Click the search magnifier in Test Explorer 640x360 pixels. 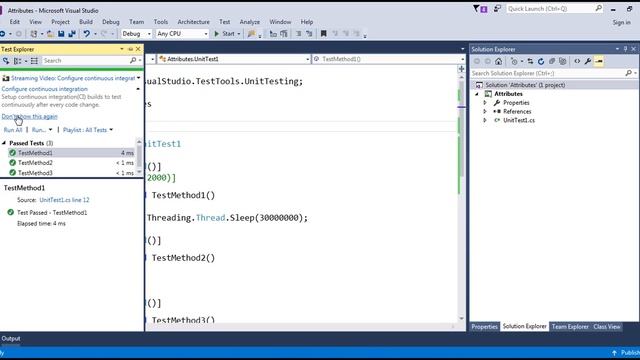click(133, 60)
